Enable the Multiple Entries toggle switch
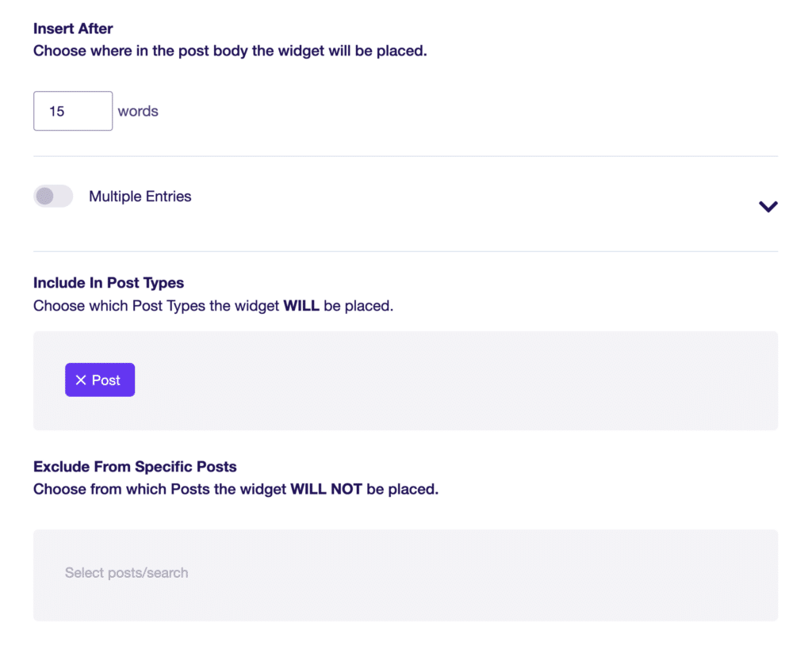Image resolution: width=812 pixels, height=653 pixels. pyautogui.click(x=53, y=196)
